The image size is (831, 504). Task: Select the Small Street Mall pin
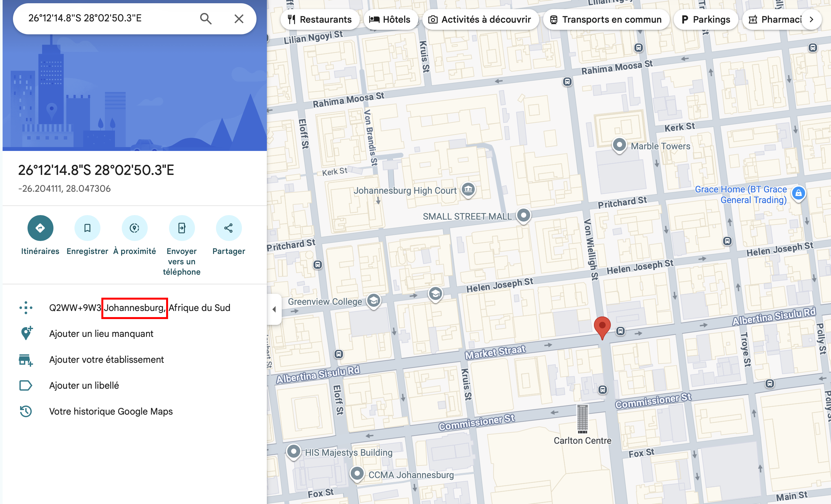[x=523, y=216]
